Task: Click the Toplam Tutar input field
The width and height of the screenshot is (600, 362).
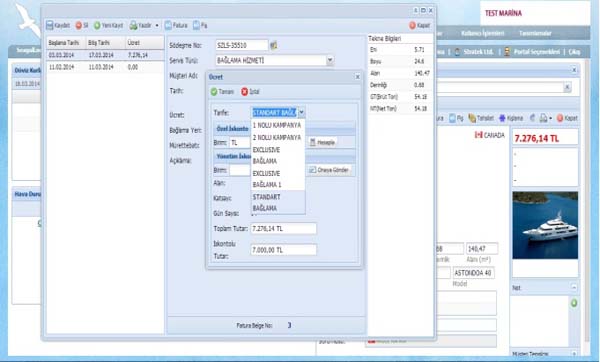Action: pyautogui.click(x=284, y=229)
